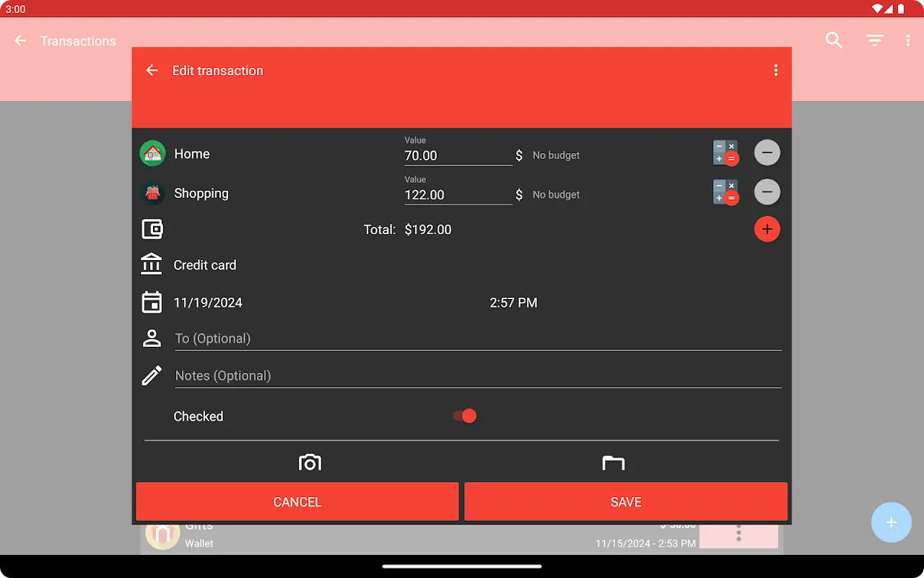The image size is (924, 578).
Task: Open Transactions screen overflow menu
Action: point(907,40)
